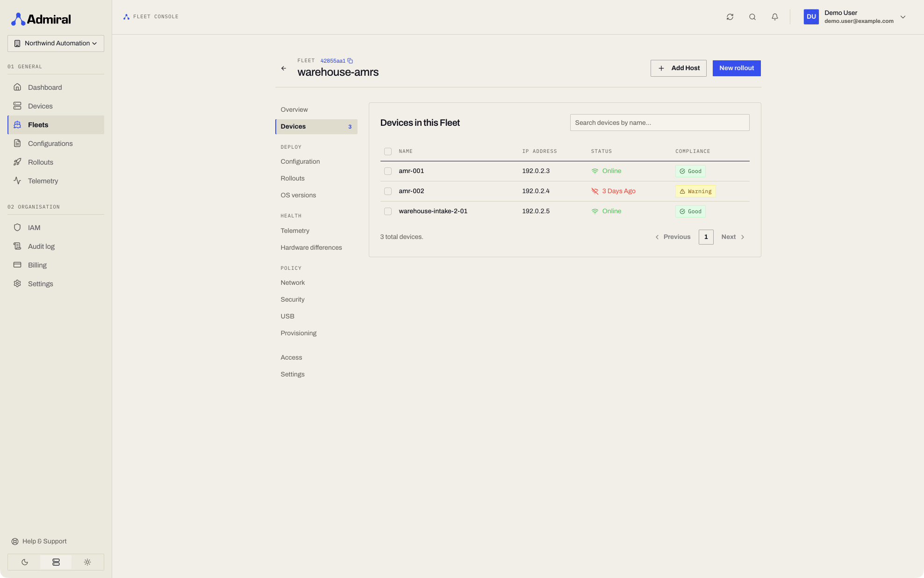Open notifications bell
The height and width of the screenshot is (578, 924).
click(775, 17)
